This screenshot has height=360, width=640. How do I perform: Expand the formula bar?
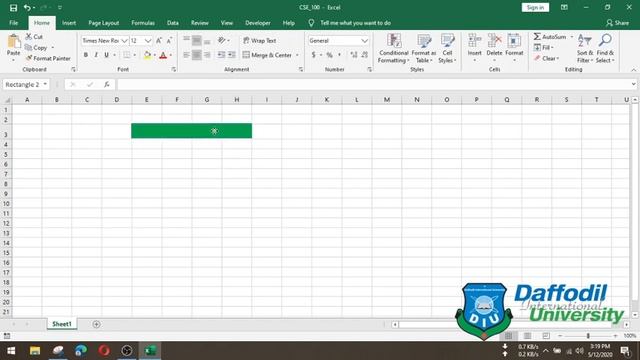tap(633, 84)
